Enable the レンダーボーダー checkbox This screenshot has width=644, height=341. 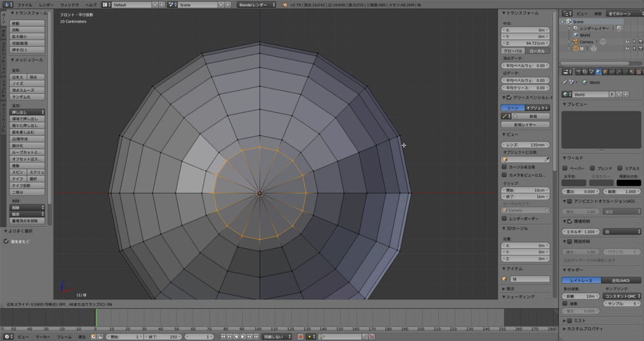tap(504, 218)
